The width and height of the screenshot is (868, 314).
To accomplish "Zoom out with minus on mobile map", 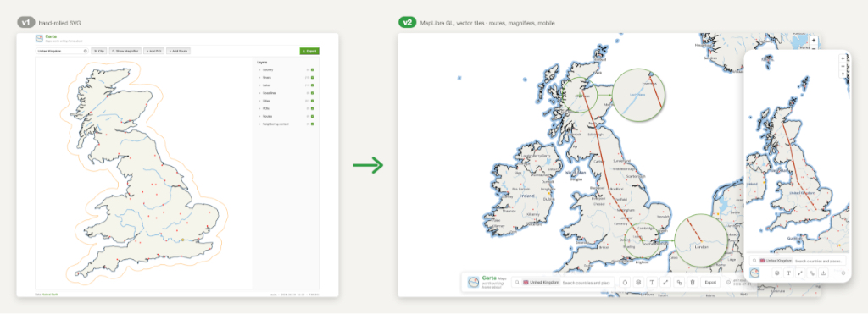I will coord(843,66).
